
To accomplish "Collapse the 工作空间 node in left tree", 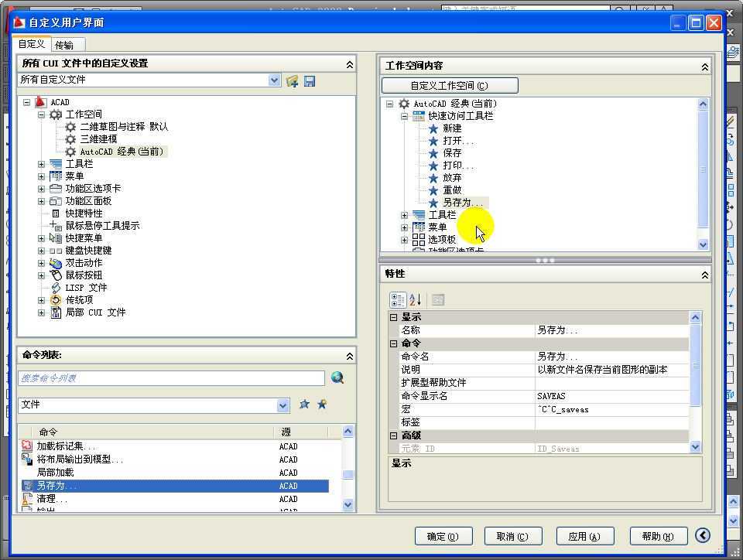I will [x=41, y=114].
